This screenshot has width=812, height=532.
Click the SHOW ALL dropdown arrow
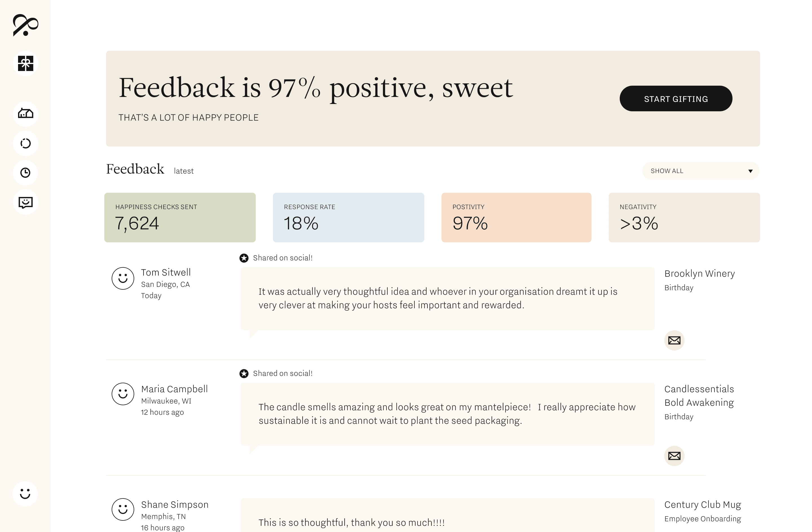pyautogui.click(x=750, y=171)
